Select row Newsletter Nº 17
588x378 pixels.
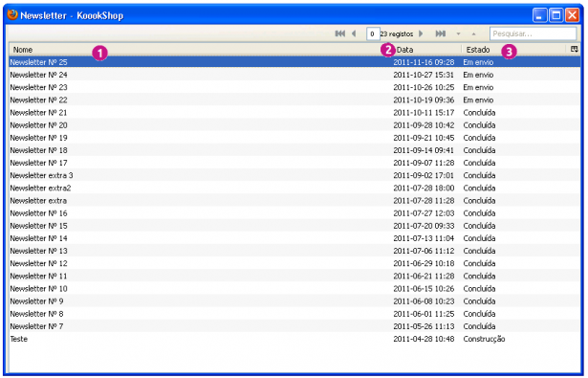[x=294, y=163]
